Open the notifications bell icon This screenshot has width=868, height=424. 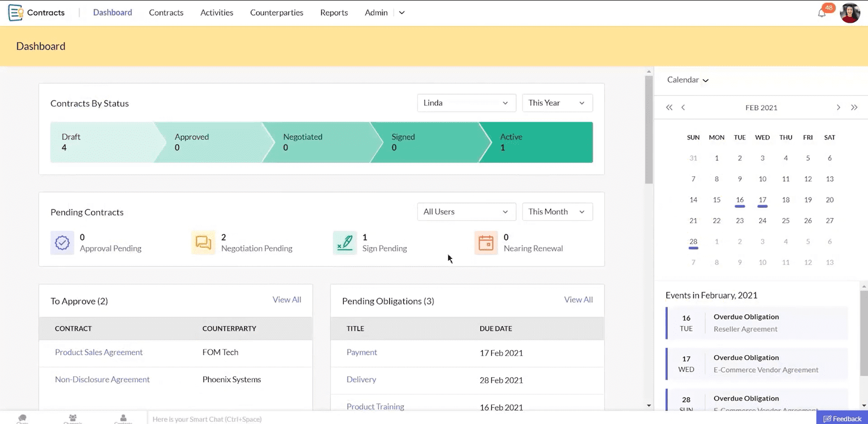(x=822, y=13)
